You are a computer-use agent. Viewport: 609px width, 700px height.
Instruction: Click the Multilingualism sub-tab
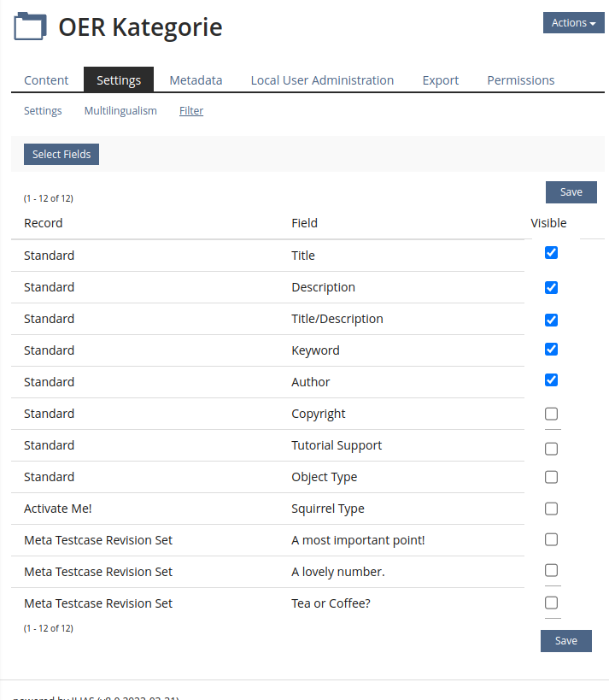pyautogui.click(x=120, y=111)
